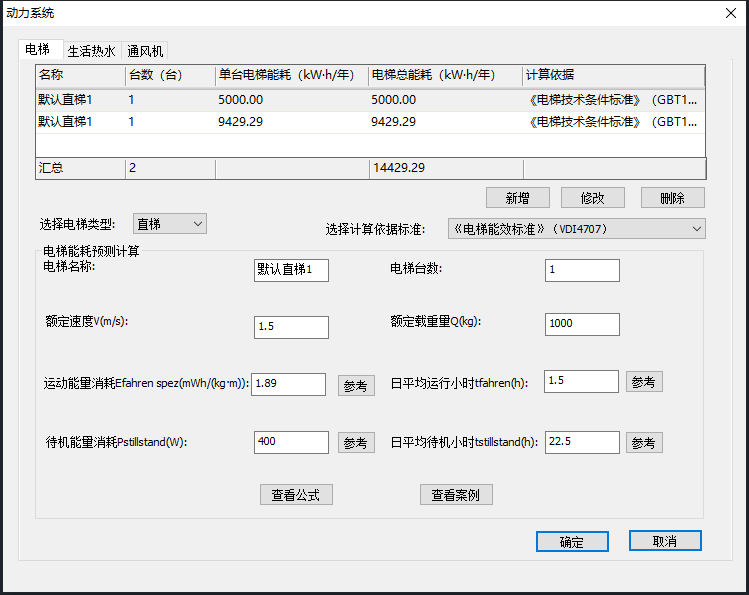749x595 pixels.
Task: Close the 动力系统 dialog
Action: pos(731,13)
